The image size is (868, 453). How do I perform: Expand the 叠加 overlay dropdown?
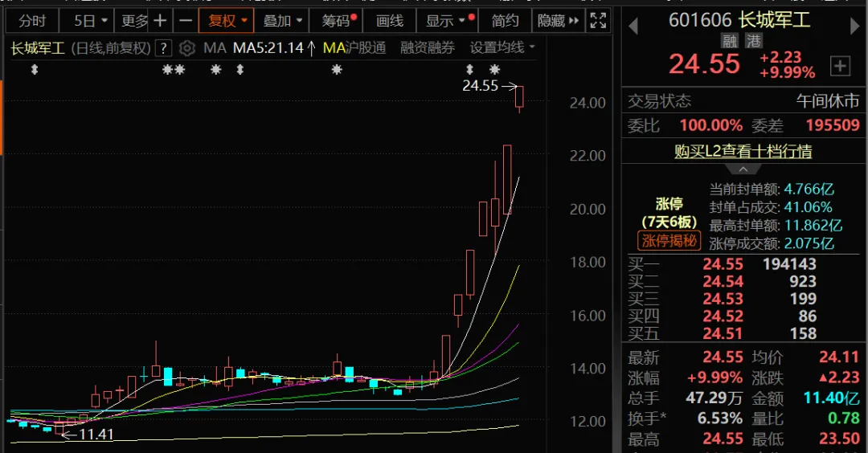coord(283,21)
